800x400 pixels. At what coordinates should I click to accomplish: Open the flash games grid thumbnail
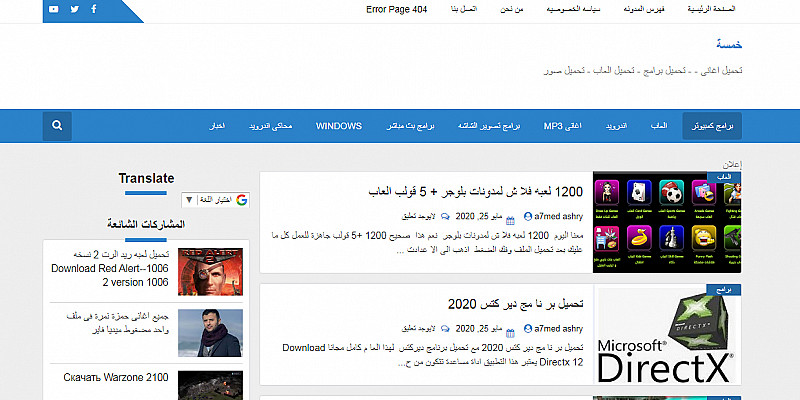[667, 222]
